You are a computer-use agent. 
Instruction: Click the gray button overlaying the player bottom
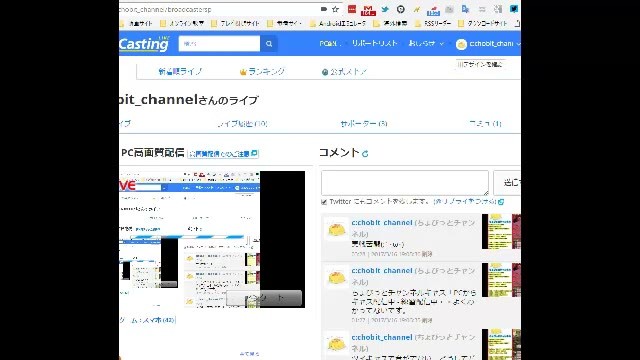(x=264, y=298)
